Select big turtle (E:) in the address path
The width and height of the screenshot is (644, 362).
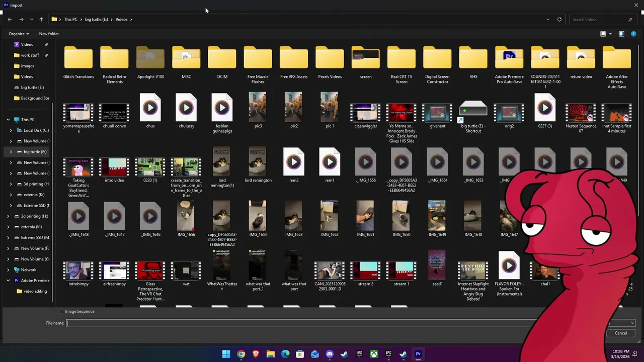pos(97,19)
